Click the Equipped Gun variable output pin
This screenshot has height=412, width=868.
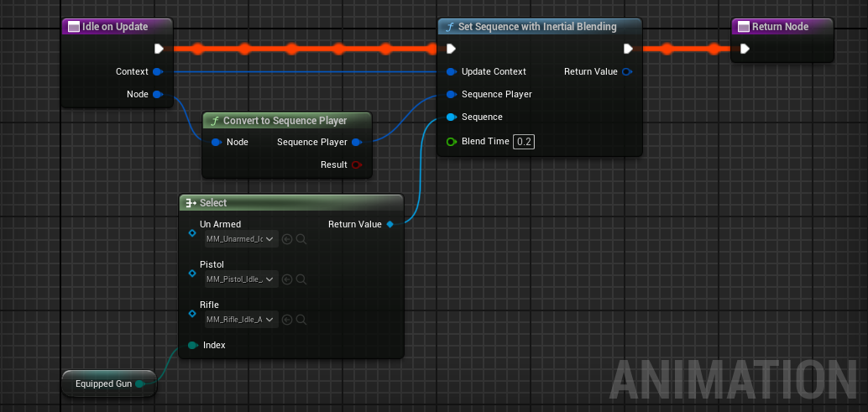click(139, 383)
